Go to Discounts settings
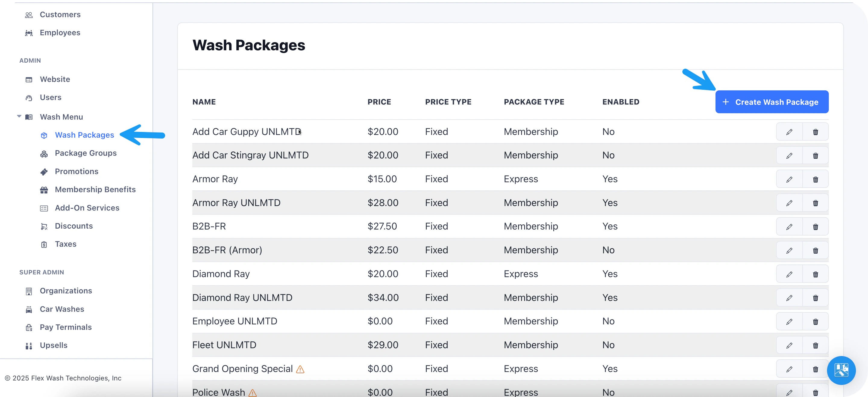868x397 pixels. point(74,226)
